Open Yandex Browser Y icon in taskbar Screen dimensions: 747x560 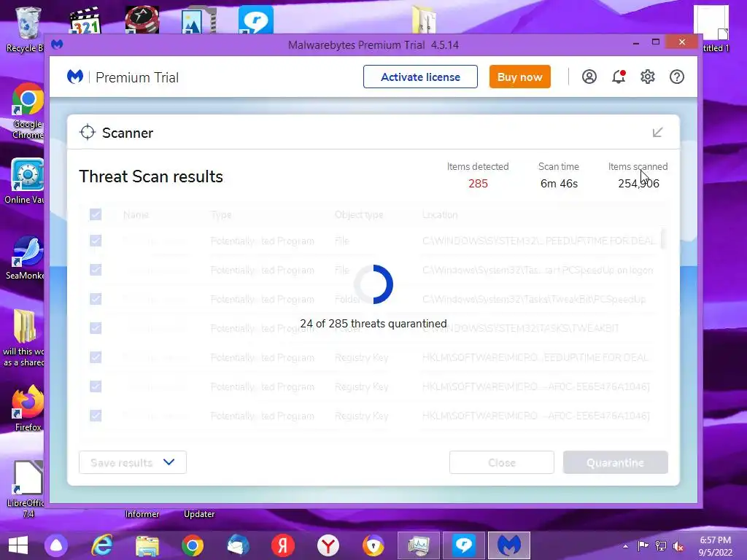click(328, 545)
